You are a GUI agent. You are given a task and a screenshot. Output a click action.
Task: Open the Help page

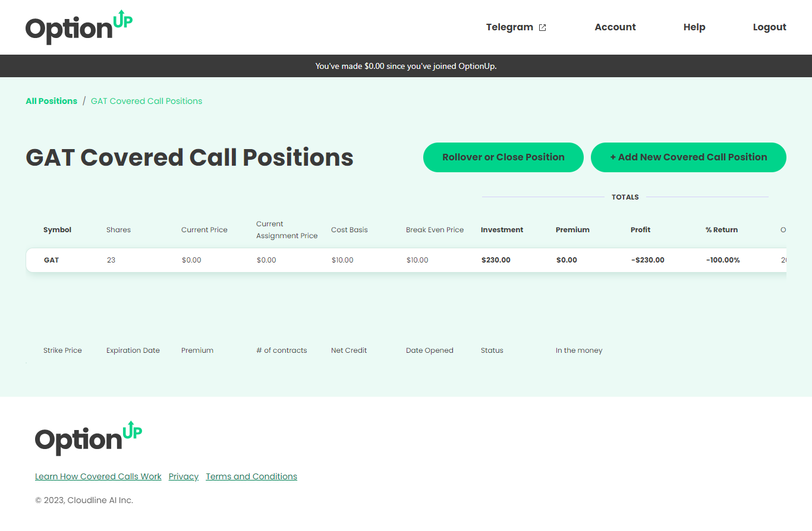pos(694,27)
